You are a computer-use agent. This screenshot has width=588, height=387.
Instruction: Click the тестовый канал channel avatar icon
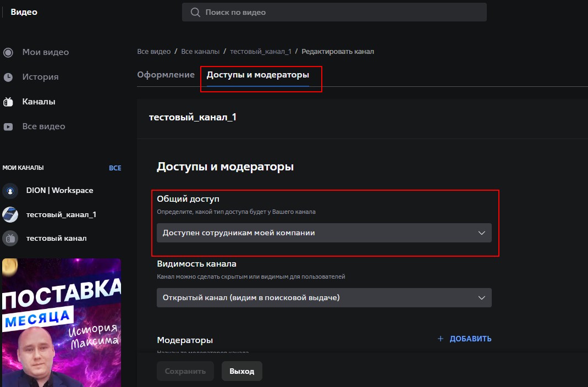10,239
